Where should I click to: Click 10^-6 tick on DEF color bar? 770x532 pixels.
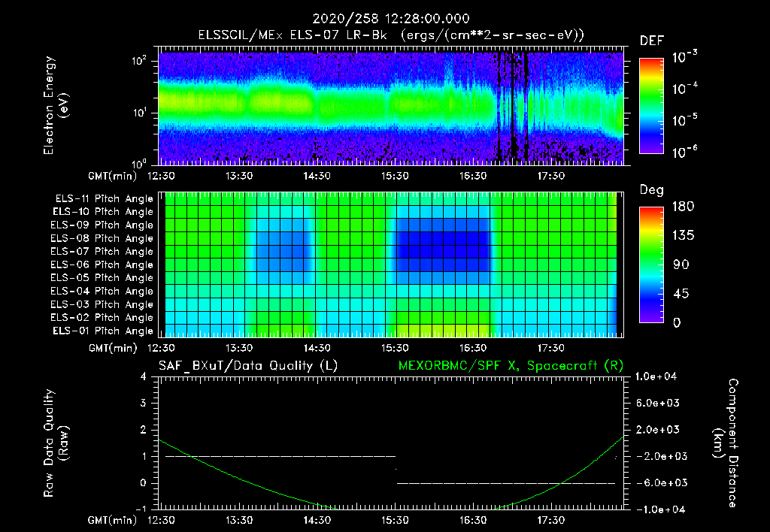[684, 152]
